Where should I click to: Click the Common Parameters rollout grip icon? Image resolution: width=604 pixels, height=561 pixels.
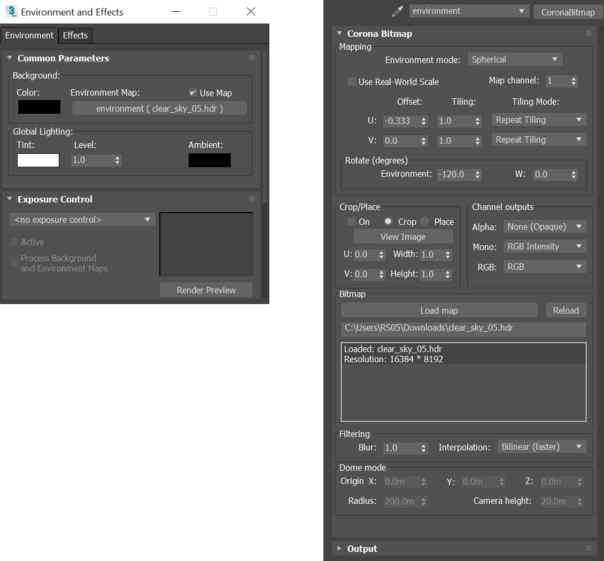tap(252, 58)
